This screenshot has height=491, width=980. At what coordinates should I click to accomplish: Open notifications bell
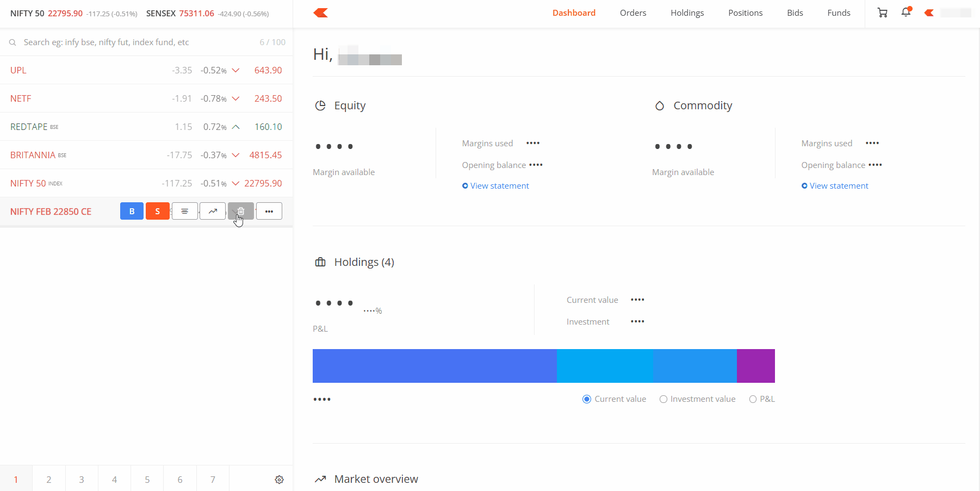tap(906, 12)
